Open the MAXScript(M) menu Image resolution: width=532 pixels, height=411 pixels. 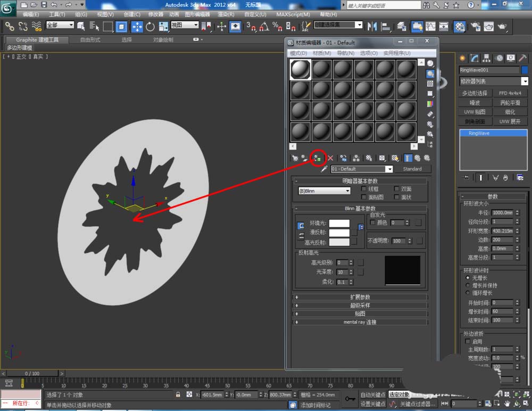click(293, 14)
